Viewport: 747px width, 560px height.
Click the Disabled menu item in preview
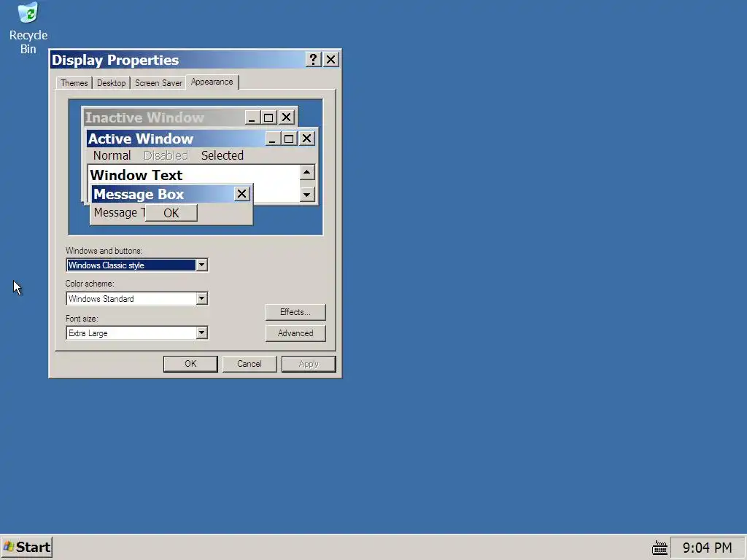click(x=166, y=155)
